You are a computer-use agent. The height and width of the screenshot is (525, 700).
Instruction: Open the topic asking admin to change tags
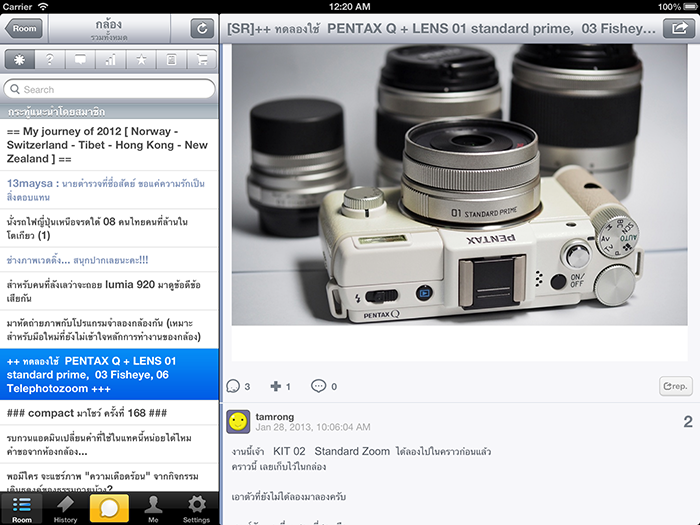pyautogui.click(x=109, y=445)
